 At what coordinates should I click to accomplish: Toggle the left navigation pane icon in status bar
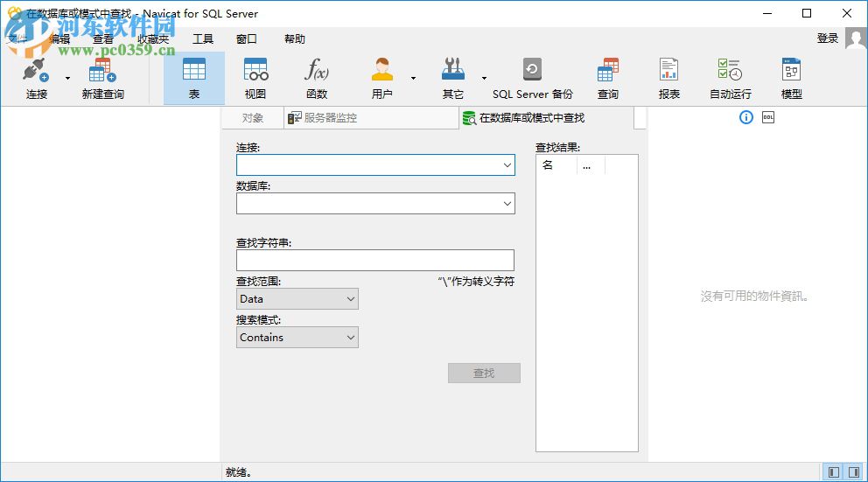pyautogui.click(x=834, y=472)
